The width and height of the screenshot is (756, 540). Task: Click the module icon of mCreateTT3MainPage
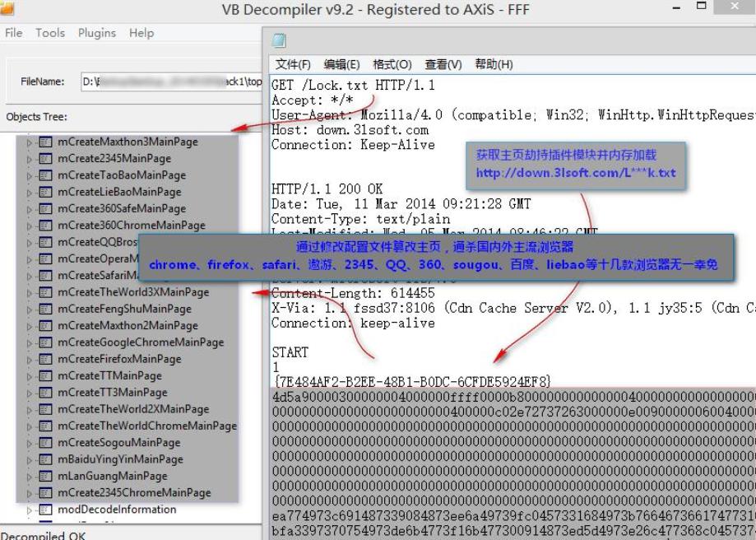pos(45,393)
